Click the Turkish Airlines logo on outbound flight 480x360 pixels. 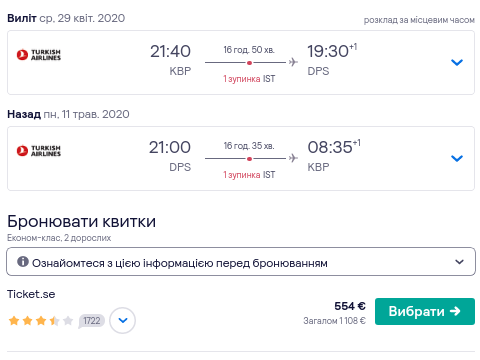click(x=39, y=55)
